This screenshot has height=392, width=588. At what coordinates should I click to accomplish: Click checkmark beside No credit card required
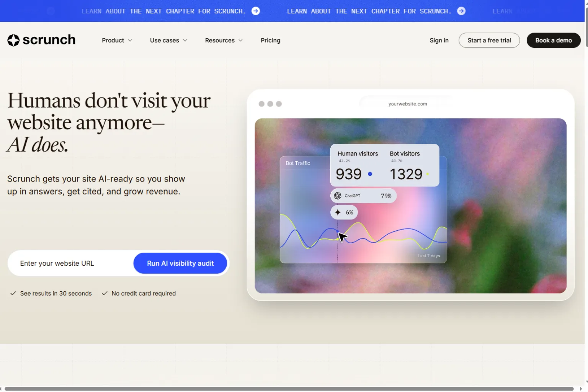point(105,293)
